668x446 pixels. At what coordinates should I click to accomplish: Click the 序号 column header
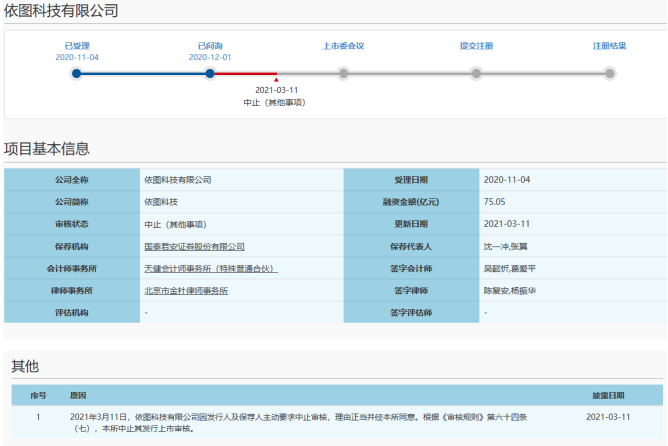38,396
